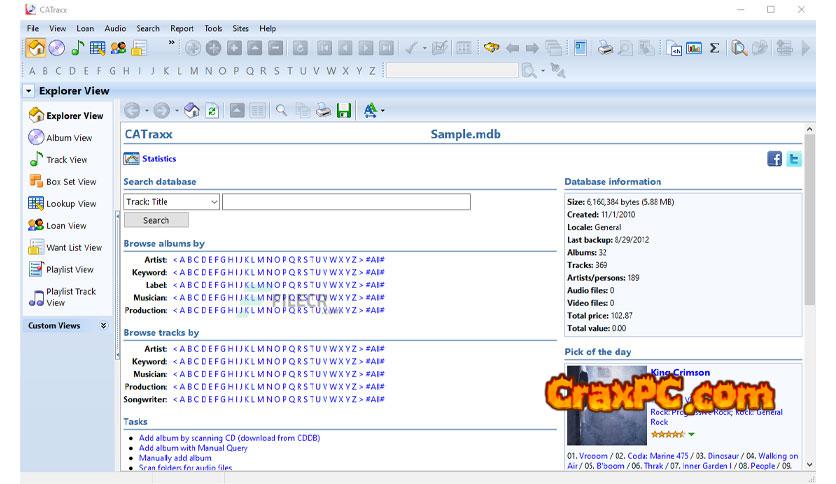Open the Report menu
This screenshot has width=836, height=484.
click(x=182, y=28)
